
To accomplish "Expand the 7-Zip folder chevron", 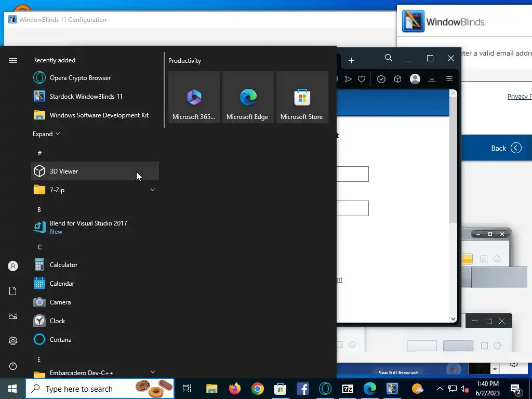I will [153, 190].
